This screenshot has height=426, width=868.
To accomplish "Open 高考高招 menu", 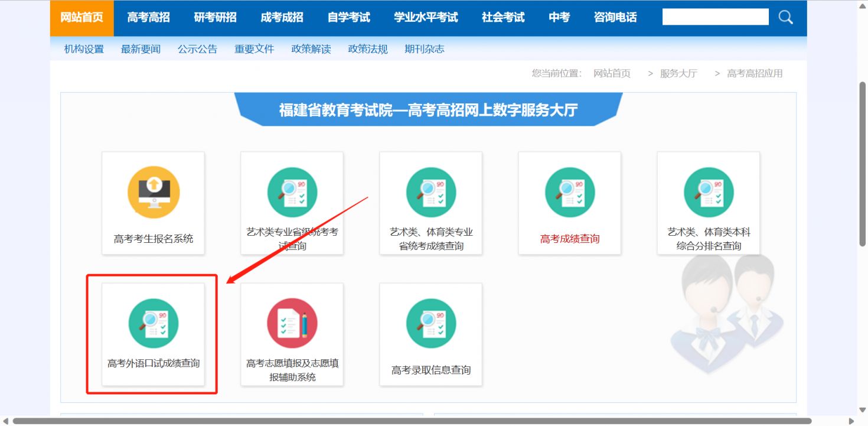I will click(148, 18).
